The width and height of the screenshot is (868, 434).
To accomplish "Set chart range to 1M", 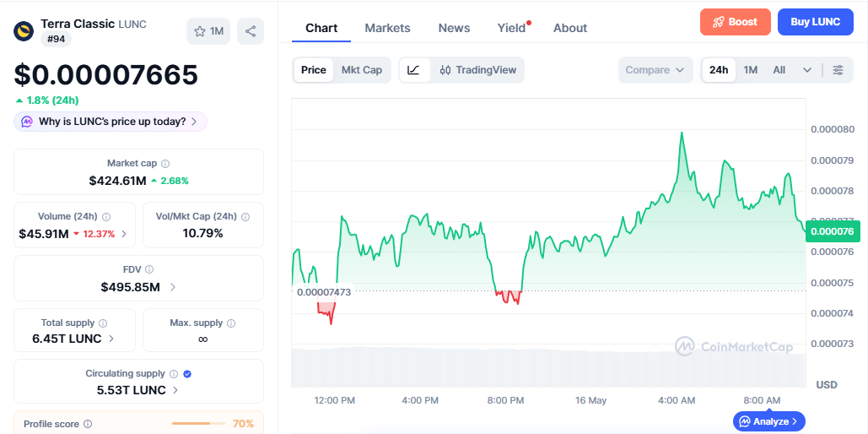I will click(750, 70).
